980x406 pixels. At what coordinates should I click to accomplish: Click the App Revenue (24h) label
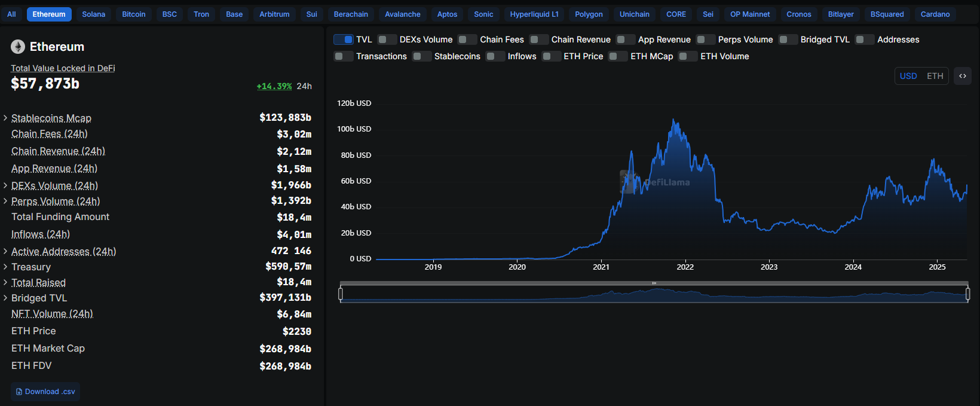tap(54, 169)
